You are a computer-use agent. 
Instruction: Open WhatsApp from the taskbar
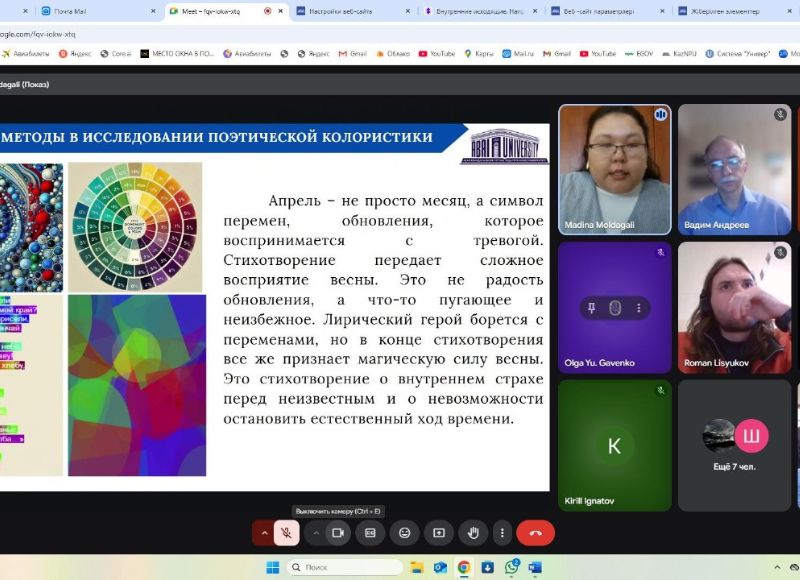click(512, 567)
